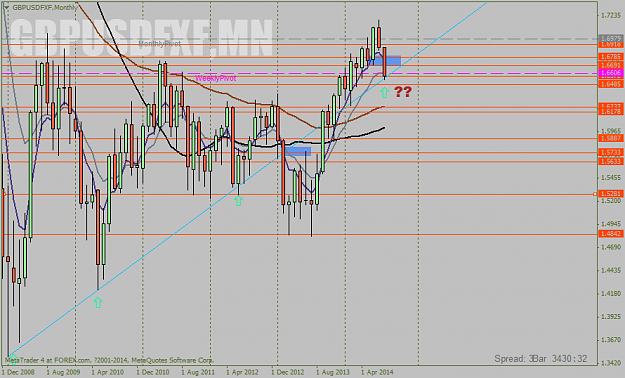Image resolution: width=625 pixels, height=378 pixels.
Task: Click the small triangle before the GBPUSDFXF title
Action: 6,7
